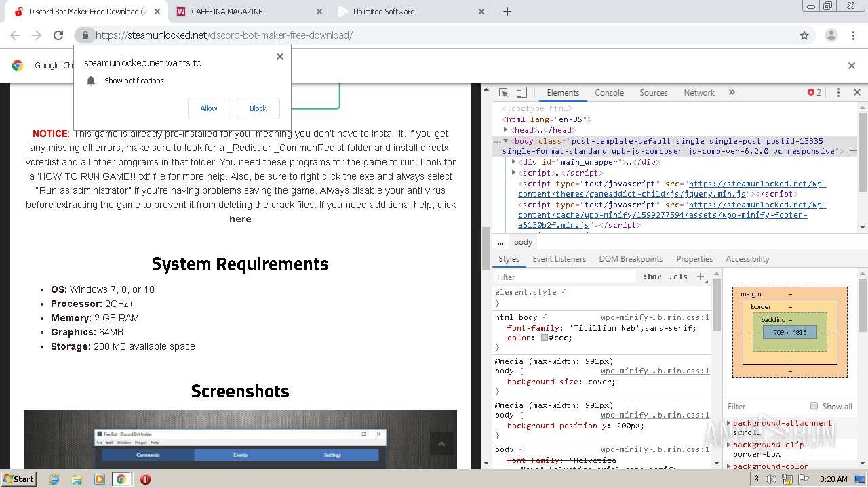
Task: Open the media player taskbar icon
Action: 99,479
